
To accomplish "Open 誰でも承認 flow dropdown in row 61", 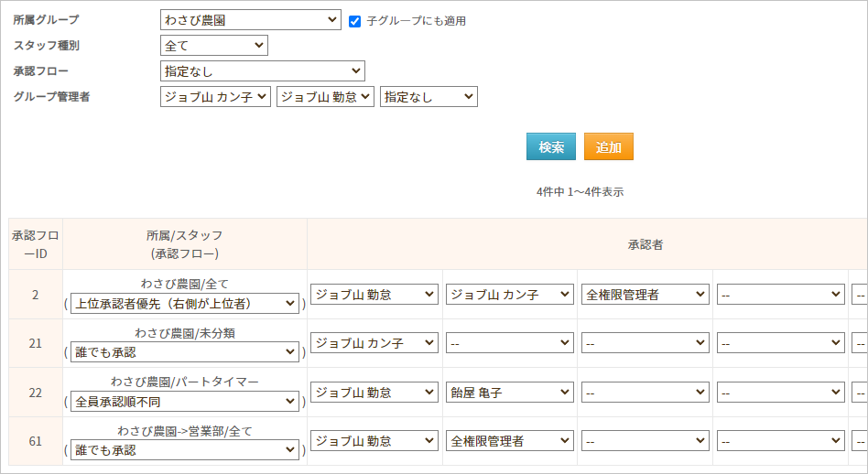I will pyautogui.click(x=184, y=450).
